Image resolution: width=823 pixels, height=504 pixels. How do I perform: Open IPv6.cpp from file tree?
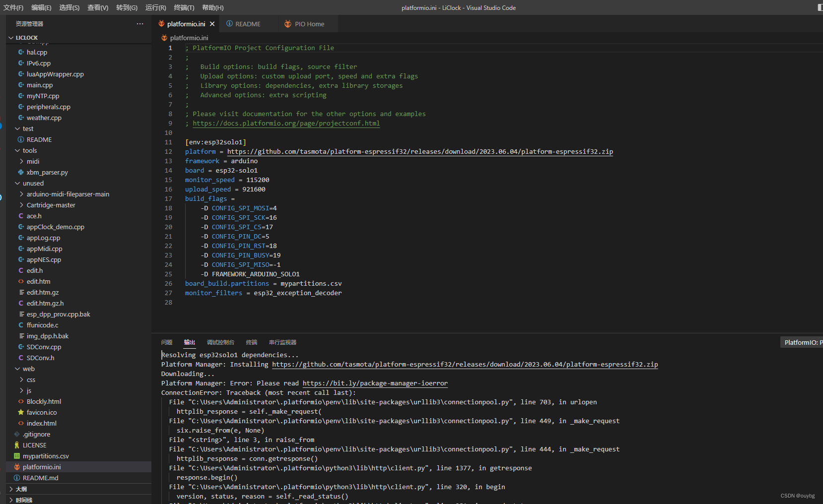coord(39,63)
